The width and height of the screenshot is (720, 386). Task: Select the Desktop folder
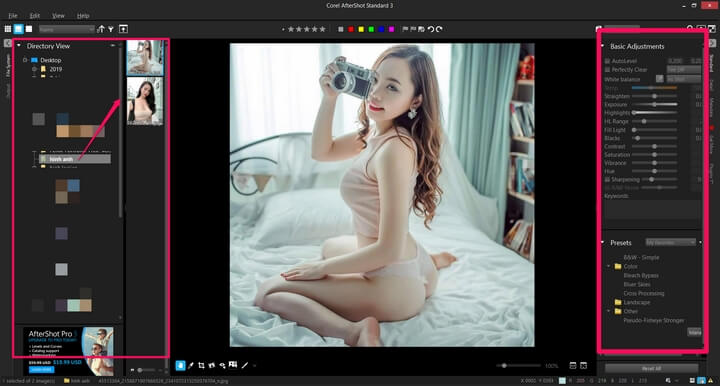click(x=51, y=60)
